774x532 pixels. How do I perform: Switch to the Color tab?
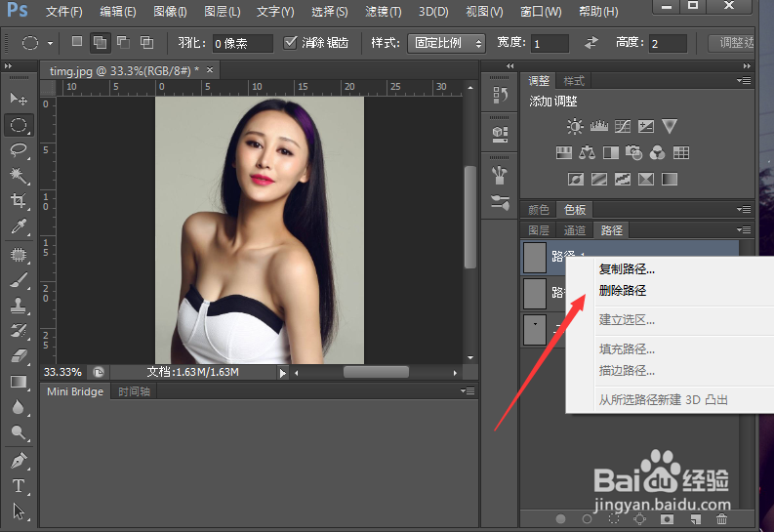point(539,209)
